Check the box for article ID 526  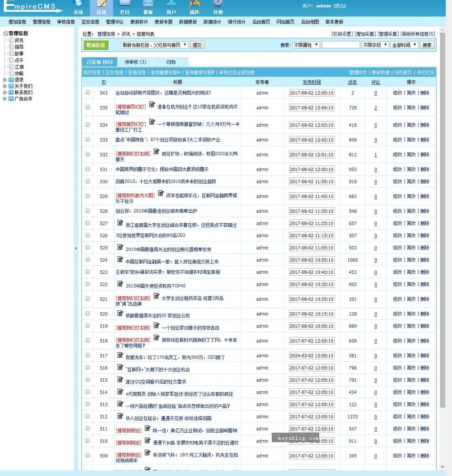[x=88, y=235]
